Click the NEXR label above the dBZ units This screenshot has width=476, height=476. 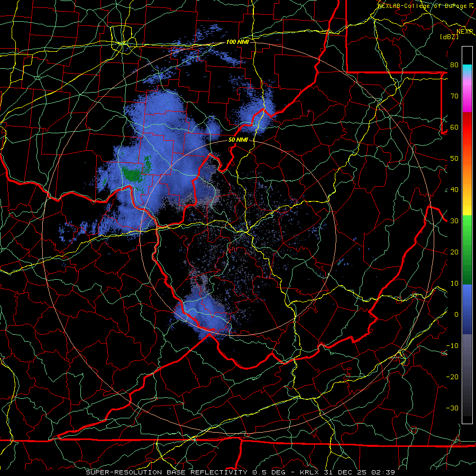[465, 31]
